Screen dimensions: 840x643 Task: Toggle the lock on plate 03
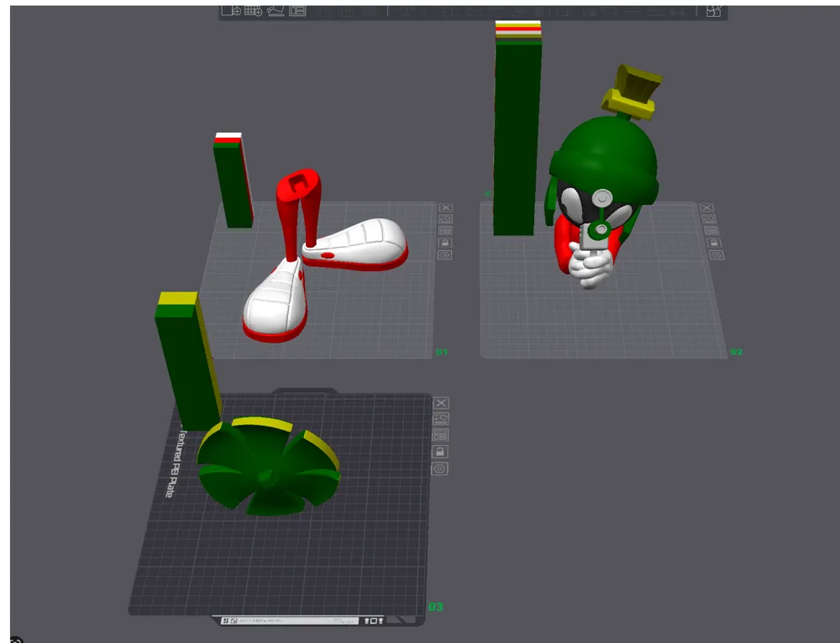[x=440, y=452]
